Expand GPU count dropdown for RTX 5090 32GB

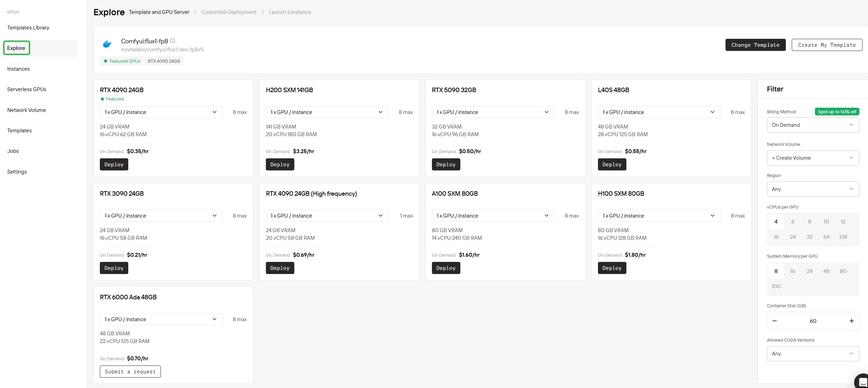pos(493,112)
